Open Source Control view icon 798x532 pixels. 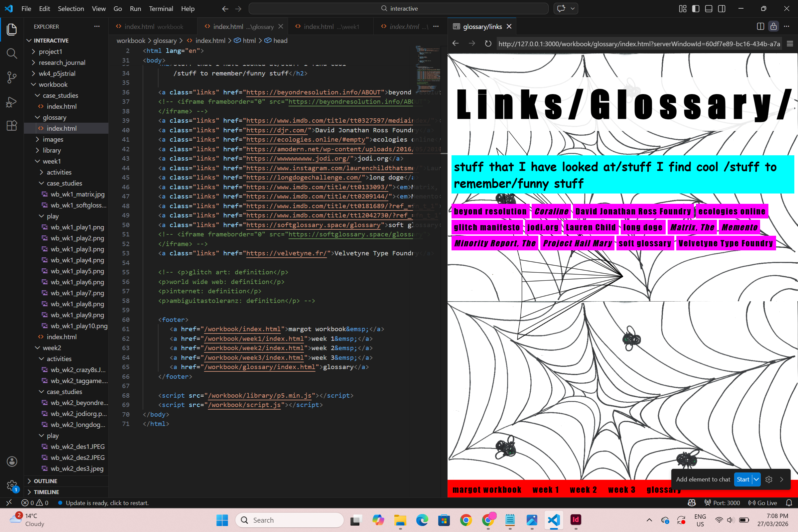[12, 77]
